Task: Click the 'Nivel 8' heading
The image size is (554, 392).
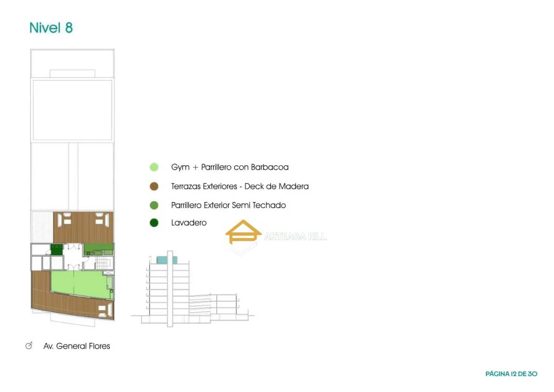Action: point(51,28)
